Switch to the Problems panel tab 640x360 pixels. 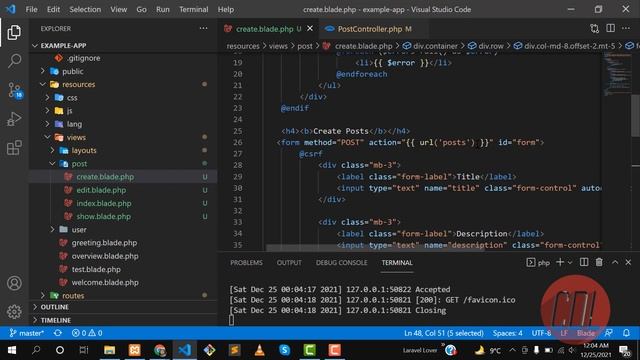(x=246, y=262)
